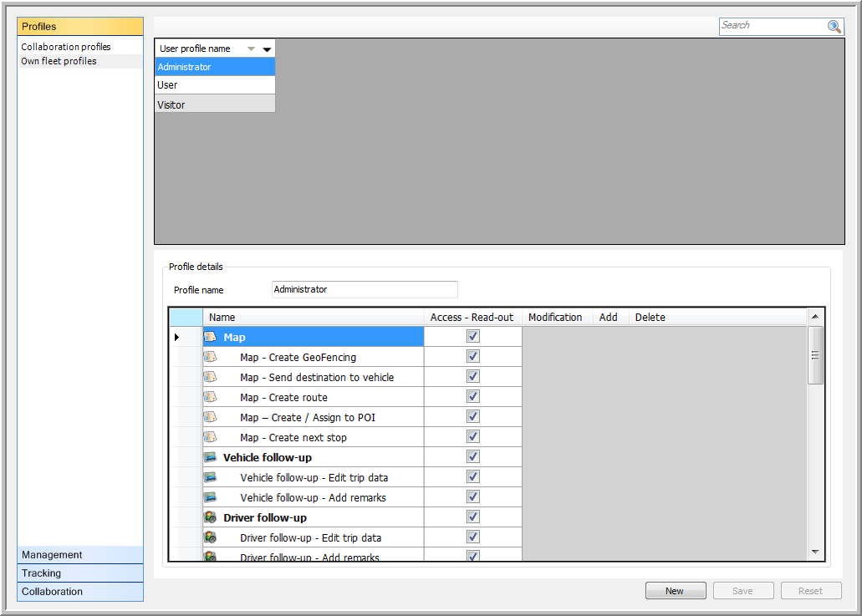The image size is (862, 616).
Task: Expand the Management sidebar section
Action: coord(80,555)
